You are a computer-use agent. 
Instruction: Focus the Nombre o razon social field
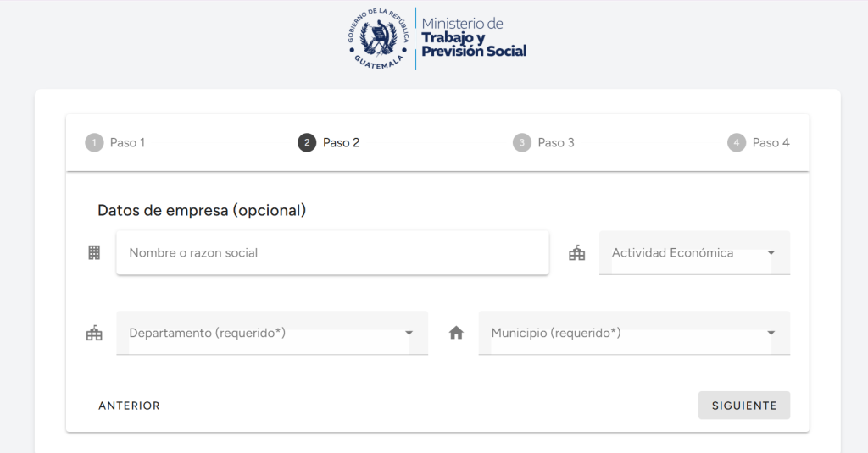pyautogui.click(x=332, y=253)
